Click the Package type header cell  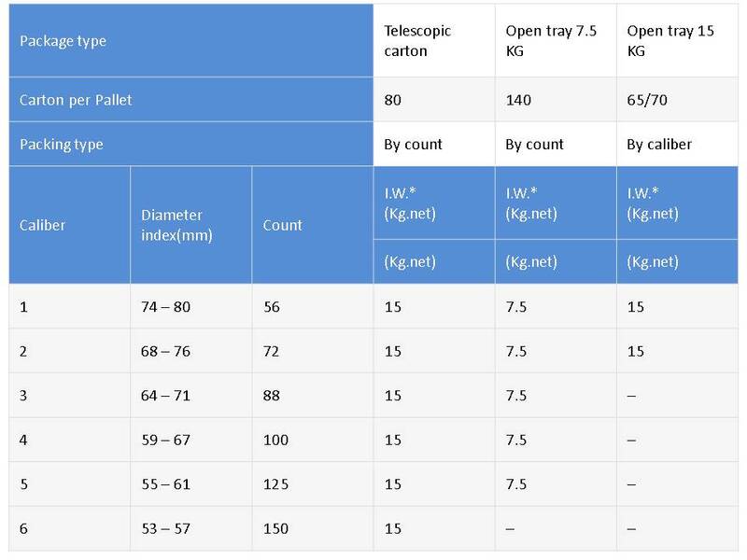coord(63,41)
